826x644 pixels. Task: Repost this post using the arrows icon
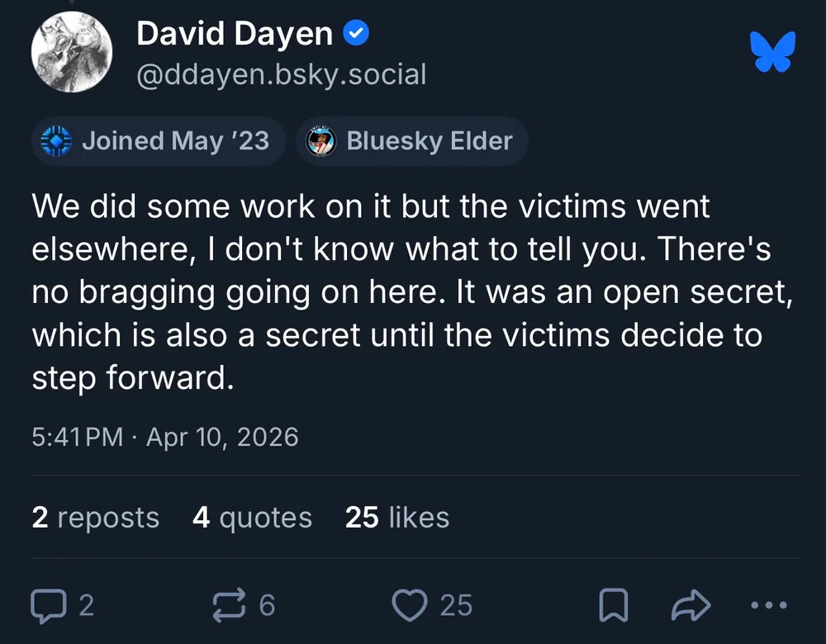point(230,606)
